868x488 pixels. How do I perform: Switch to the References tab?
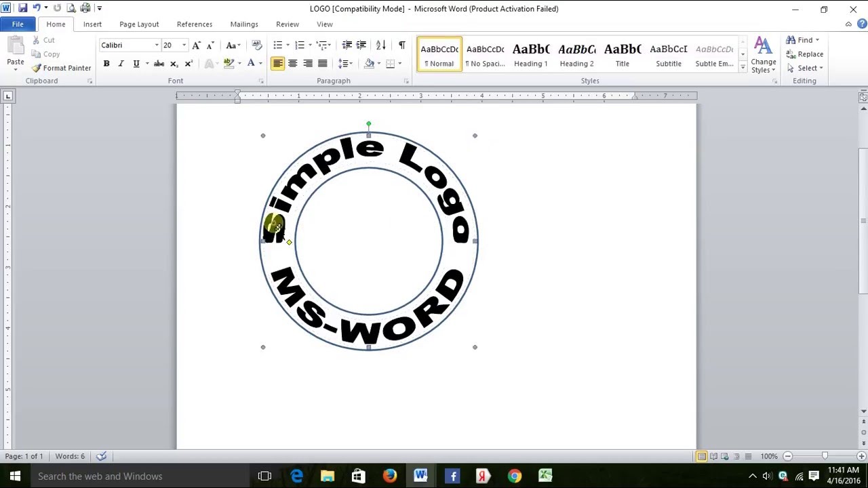195,24
